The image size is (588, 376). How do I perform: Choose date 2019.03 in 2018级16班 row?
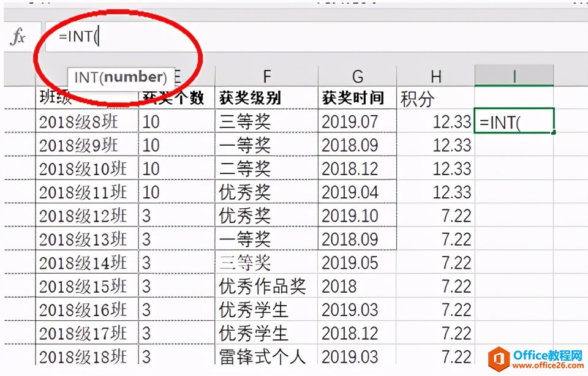tap(357, 309)
